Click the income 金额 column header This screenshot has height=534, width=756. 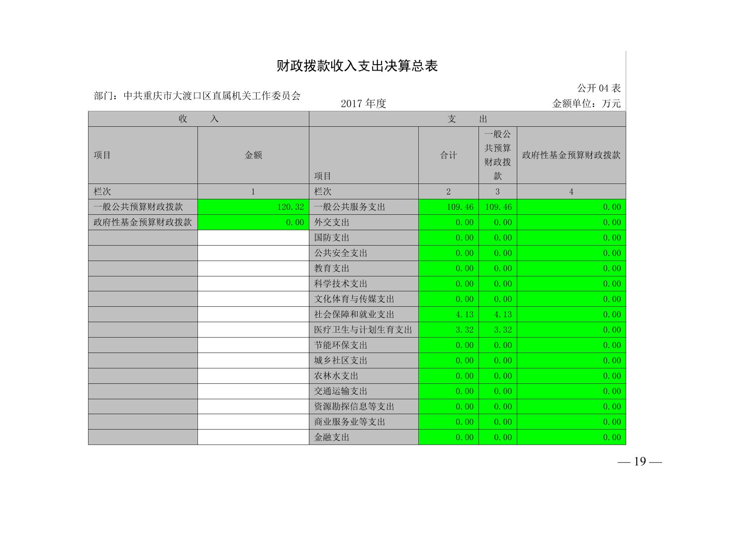click(x=253, y=155)
